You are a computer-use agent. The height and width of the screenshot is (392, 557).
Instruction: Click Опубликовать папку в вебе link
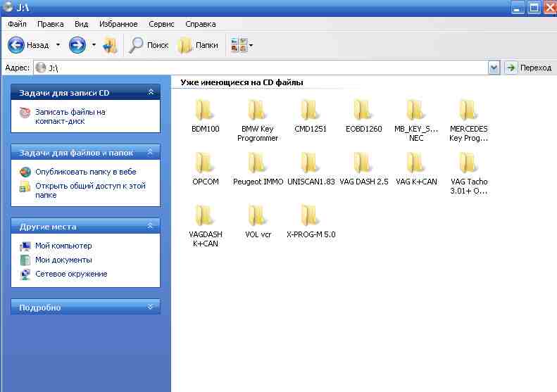click(86, 172)
